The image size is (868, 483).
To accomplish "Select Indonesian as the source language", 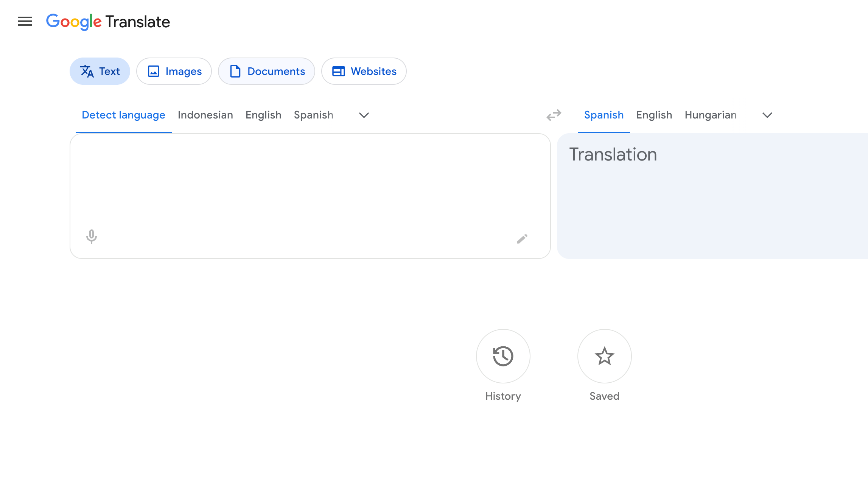I will 205,115.
